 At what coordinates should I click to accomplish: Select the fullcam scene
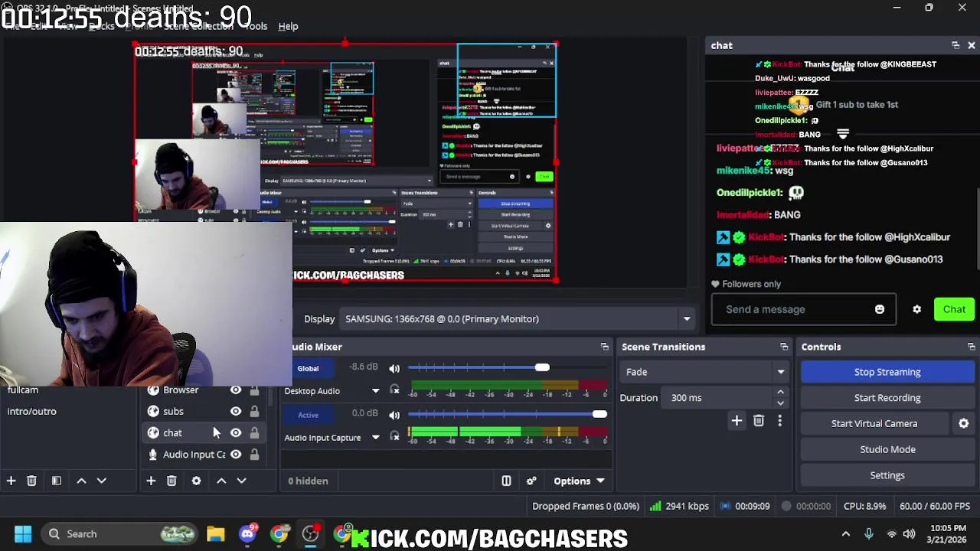(x=69, y=390)
